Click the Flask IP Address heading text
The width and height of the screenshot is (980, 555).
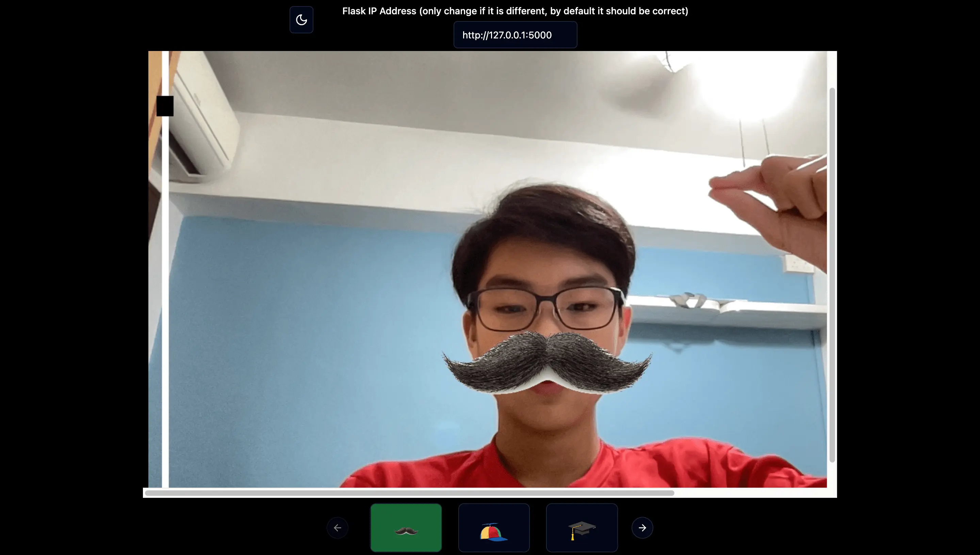pyautogui.click(x=515, y=11)
